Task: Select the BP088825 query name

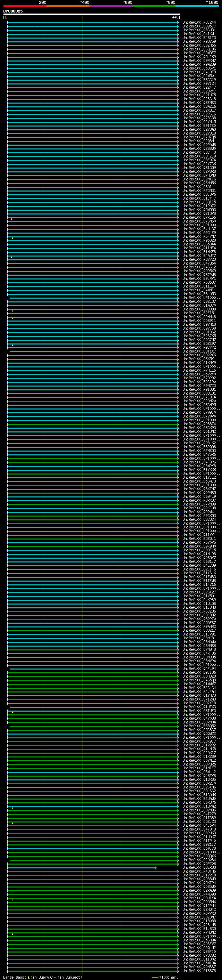Action: [x=13, y=11]
